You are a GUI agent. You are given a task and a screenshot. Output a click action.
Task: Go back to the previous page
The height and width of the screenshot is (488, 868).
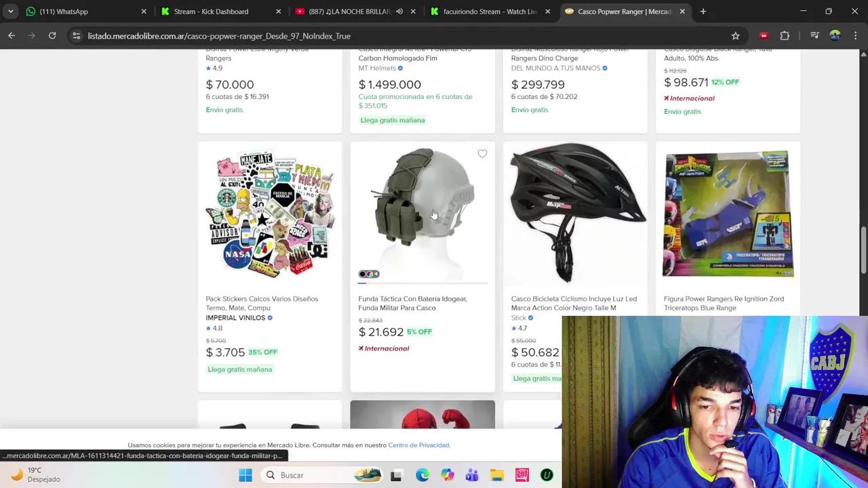click(x=12, y=35)
